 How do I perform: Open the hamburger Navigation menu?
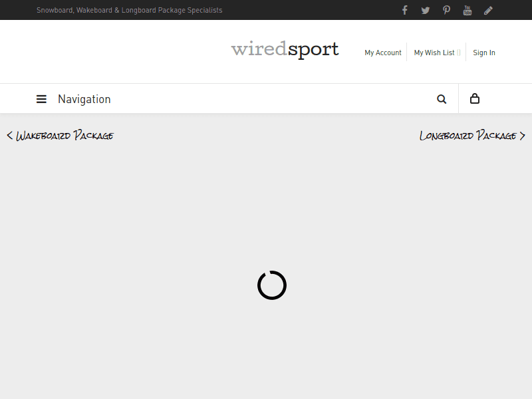[x=41, y=98]
